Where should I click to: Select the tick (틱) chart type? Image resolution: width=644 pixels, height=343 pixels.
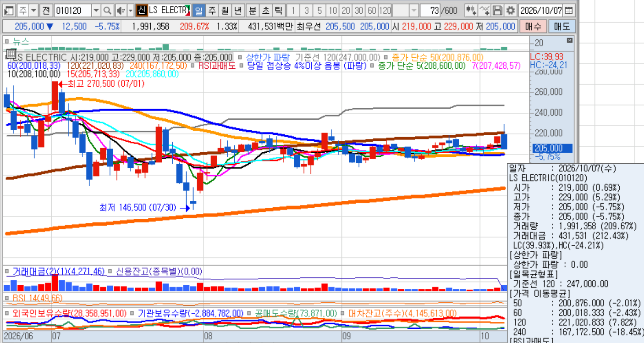[278, 10]
